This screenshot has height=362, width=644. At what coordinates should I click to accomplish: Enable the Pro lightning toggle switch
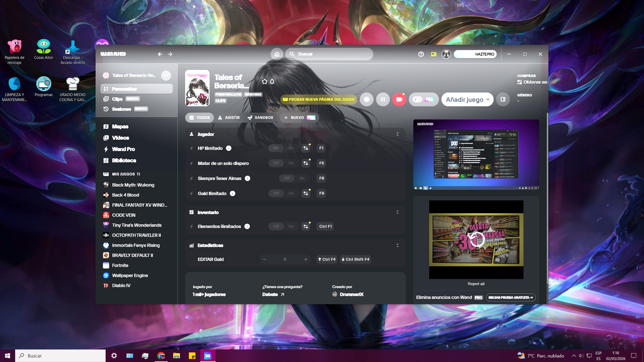pos(417,100)
